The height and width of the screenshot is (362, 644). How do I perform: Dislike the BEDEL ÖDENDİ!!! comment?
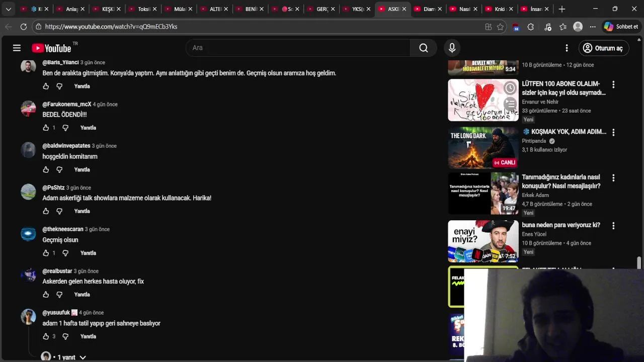click(x=65, y=128)
